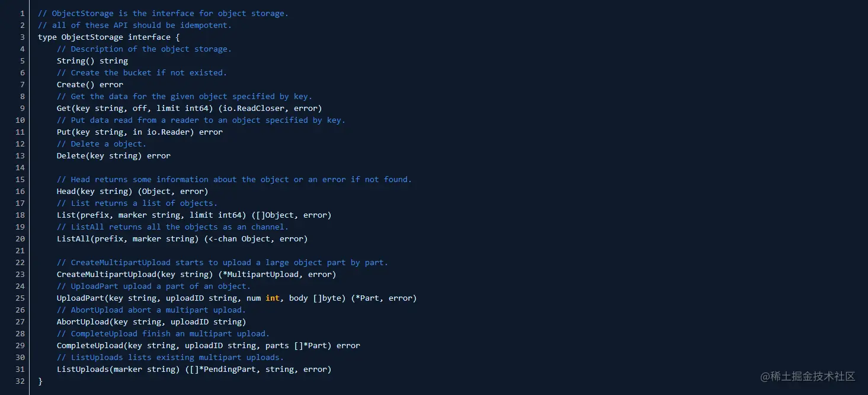Click the Create() error method line
The image size is (868, 395).
[89, 84]
